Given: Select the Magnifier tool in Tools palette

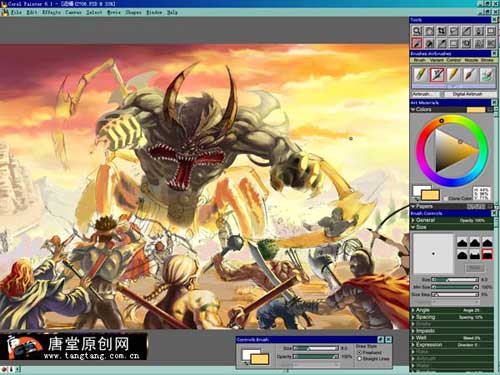Looking at the screenshot, I should (417, 31).
